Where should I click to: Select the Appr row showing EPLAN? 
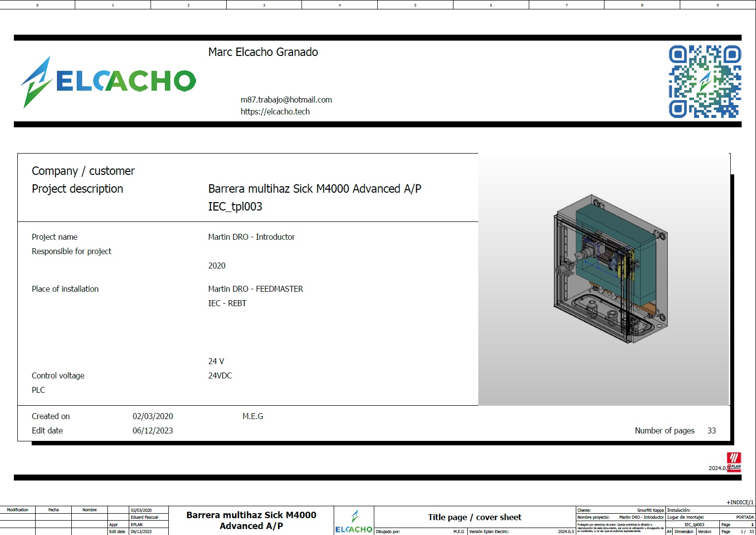point(137,524)
